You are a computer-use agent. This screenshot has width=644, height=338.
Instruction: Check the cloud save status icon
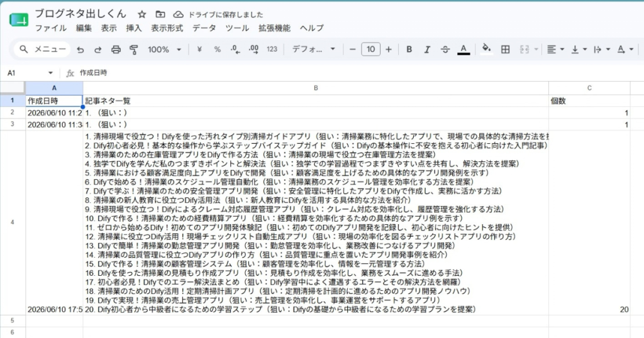[178, 14]
